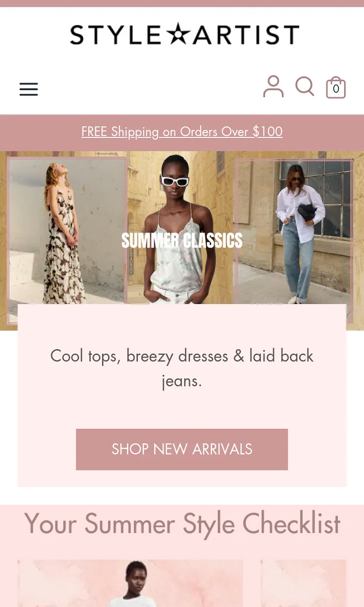Click the thin pink strip above logo
The height and width of the screenshot is (607, 364).
(182, 3)
